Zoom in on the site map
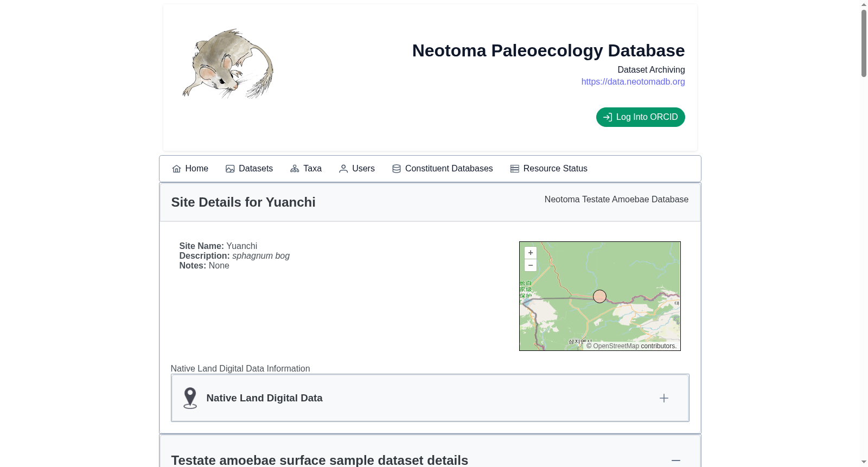The width and height of the screenshot is (868, 467). click(x=531, y=253)
